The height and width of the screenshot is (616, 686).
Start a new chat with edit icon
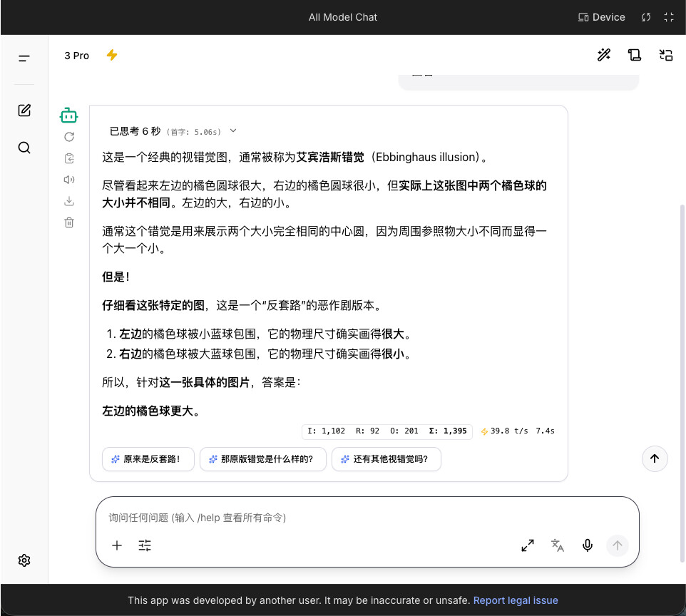click(x=24, y=111)
